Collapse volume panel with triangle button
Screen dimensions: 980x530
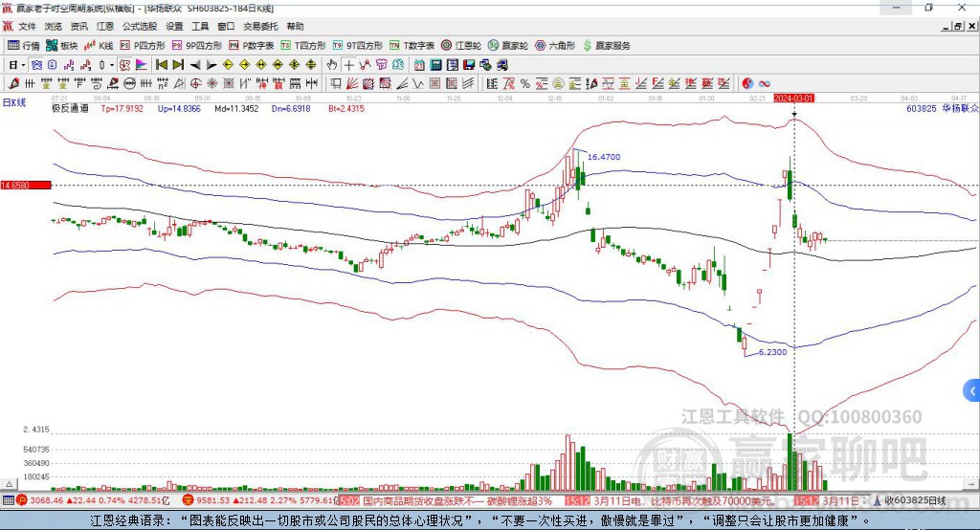point(9,484)
